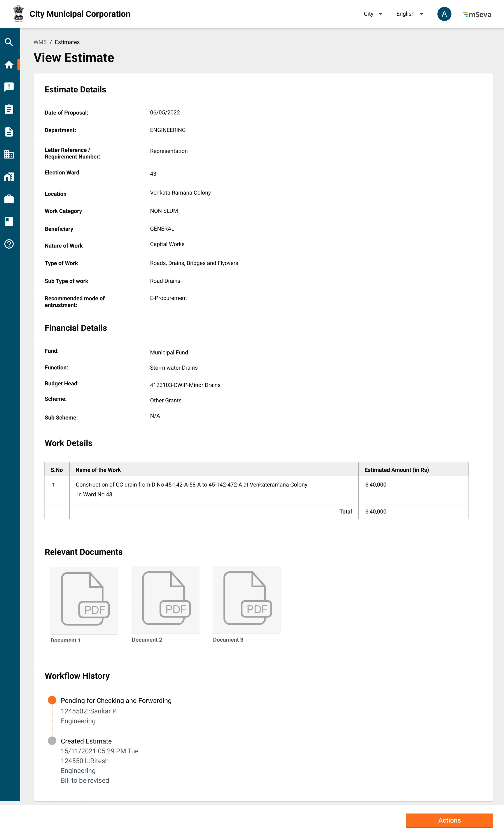Click the document file sidebar icon
Image resolution: width=504 pixels, height=836 pixels.
[9, 132]
